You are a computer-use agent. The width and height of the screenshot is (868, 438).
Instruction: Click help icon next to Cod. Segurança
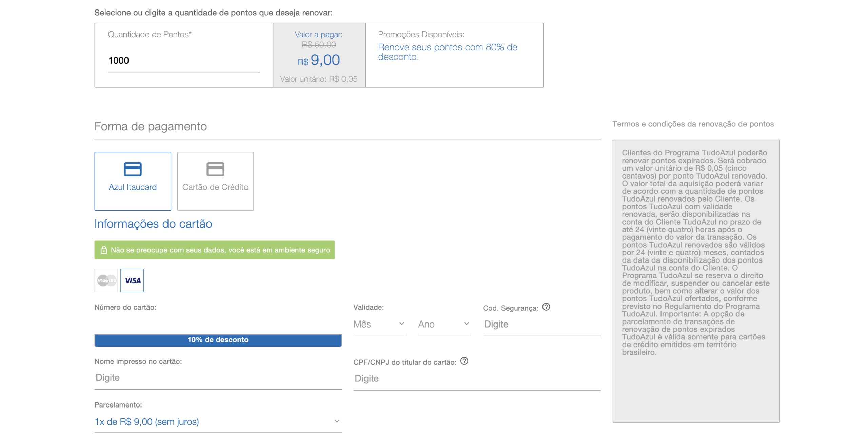click(x=546, y=307)
